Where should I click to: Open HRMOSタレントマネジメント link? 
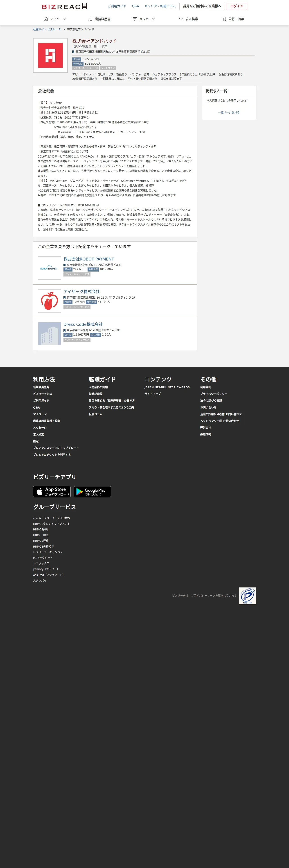coord(52,524)
